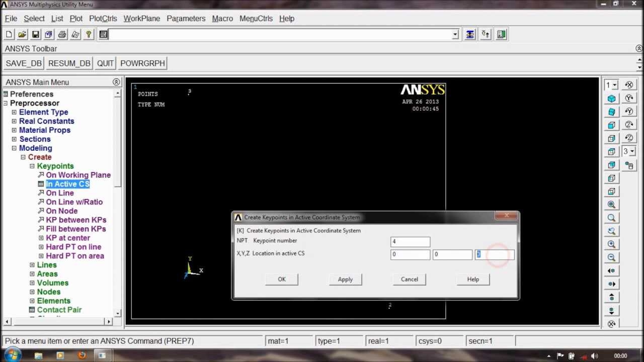Click the Zoom Out minus magnifier icon
Image resolution: width=644 pixels, height=362 pixels.
[x=612, y=257]
